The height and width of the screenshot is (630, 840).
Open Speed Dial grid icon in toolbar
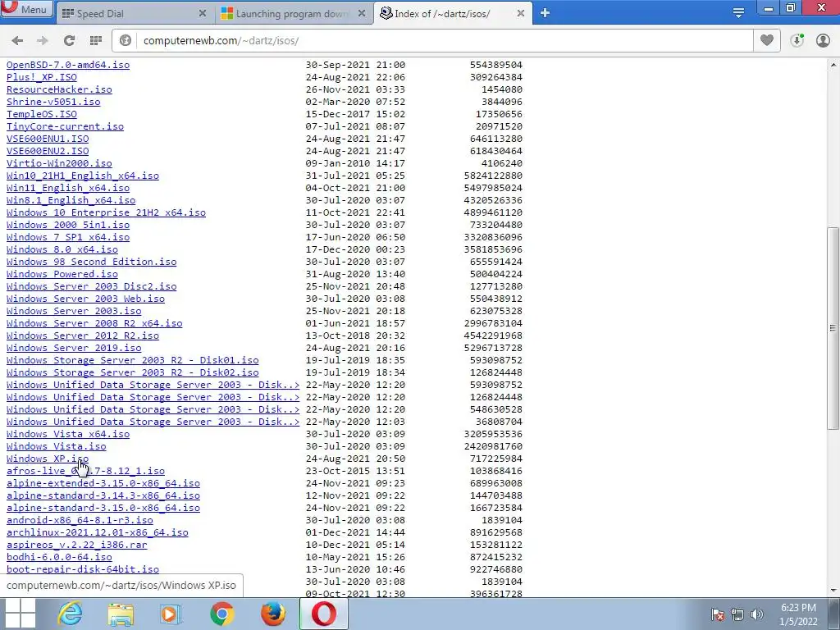click(x=96, y=41)
